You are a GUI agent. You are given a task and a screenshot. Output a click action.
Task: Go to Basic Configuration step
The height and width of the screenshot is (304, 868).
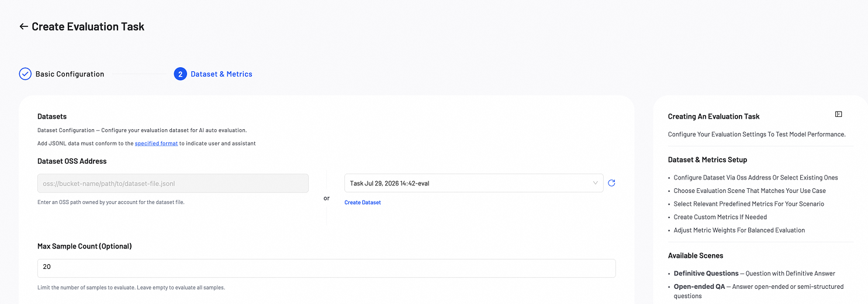(x=70, y=74)
